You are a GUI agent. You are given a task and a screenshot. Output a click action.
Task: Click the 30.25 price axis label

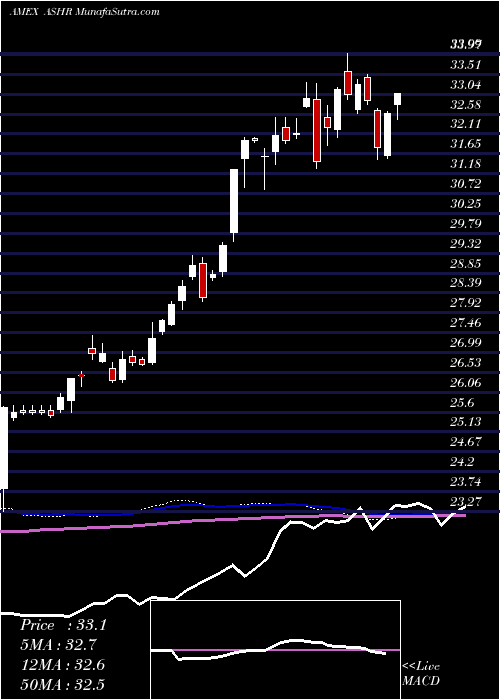tap(466, 203)
